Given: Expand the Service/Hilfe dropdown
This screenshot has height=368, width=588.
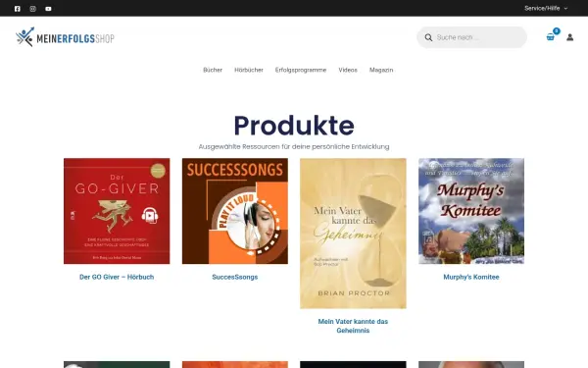Looking at the screenshot, I should (546, 8).
